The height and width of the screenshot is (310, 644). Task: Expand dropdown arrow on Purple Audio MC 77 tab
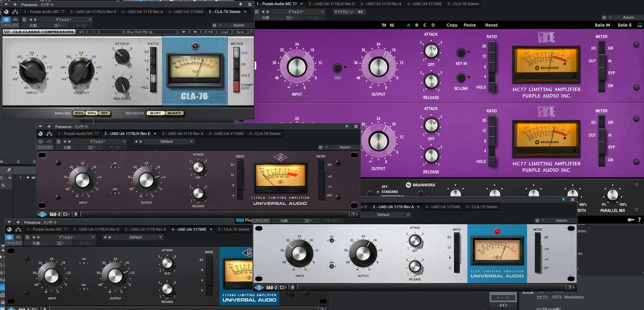point(301,4)
